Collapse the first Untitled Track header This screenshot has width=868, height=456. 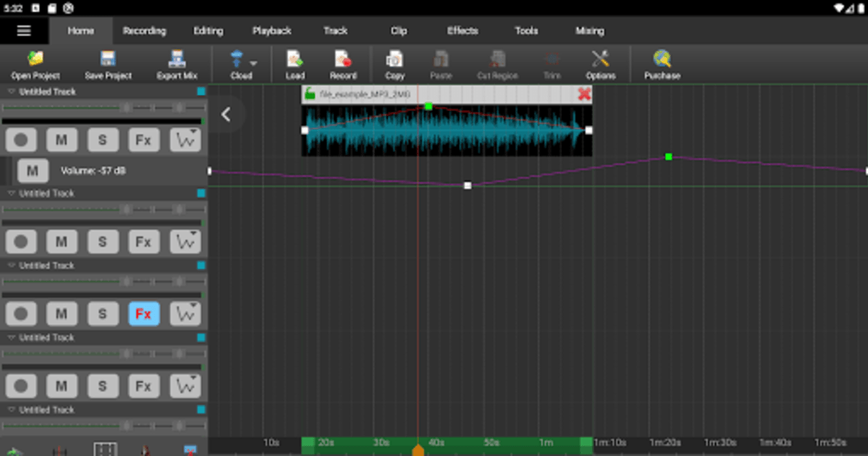click(10, 92)
